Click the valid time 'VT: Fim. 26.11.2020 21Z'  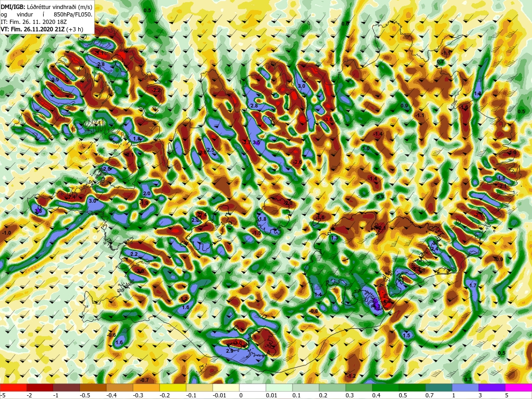click(x=33, y=29)
